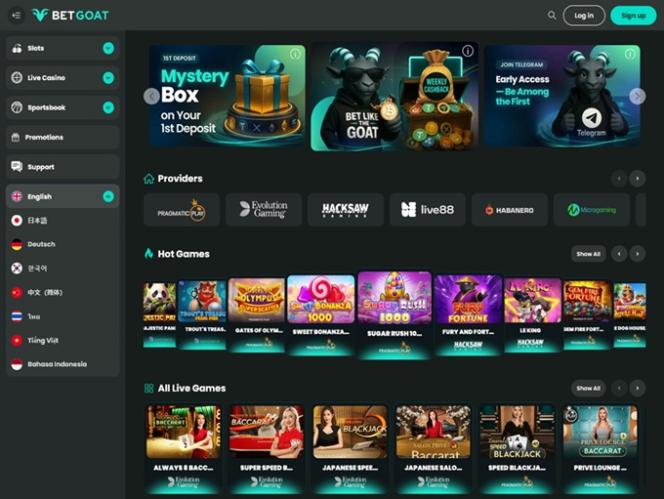Choose Tiếng Việt language option
The image size is (664, 499).
pyautogui.click(x=42, y=340)
